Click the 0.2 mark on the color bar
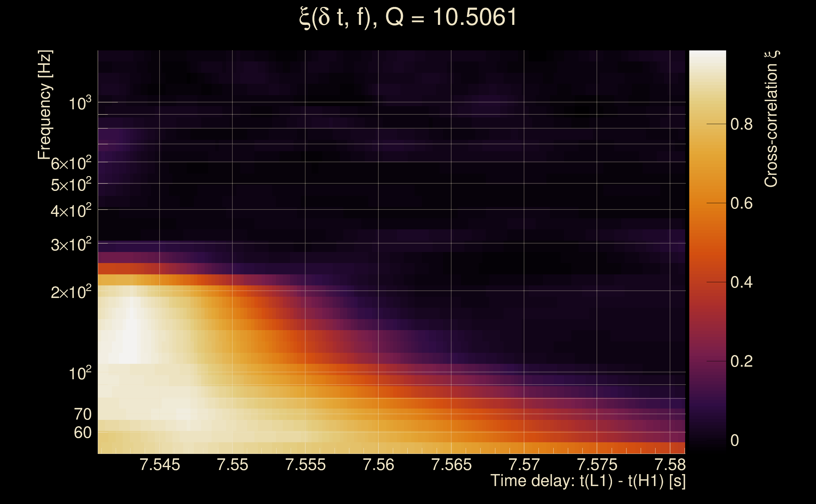Image resolution: width=816 pixels, height=504 pixels. point(741,361)
